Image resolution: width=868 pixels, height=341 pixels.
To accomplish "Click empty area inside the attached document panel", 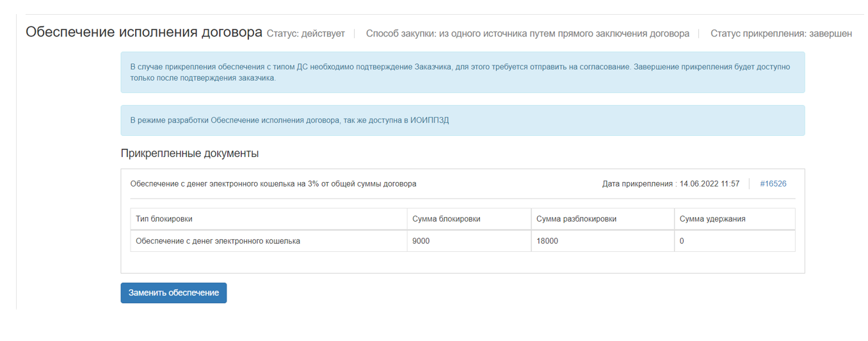I will point(462,263).
